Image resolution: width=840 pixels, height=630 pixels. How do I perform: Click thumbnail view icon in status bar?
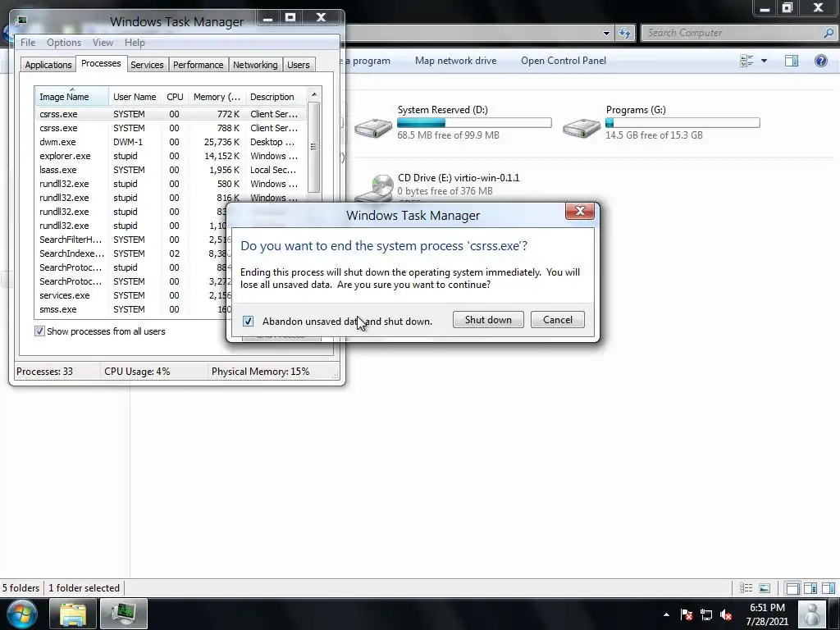click(x=765, y=588)
